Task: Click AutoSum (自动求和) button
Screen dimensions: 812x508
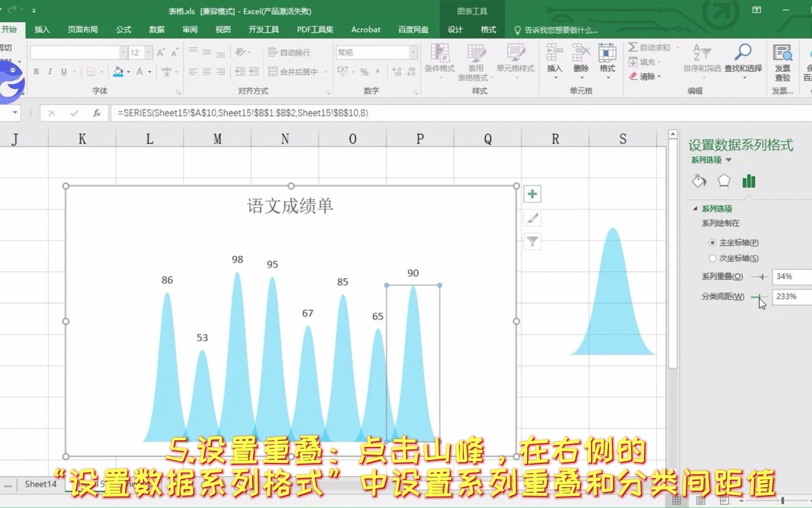Action: point(649,48)
